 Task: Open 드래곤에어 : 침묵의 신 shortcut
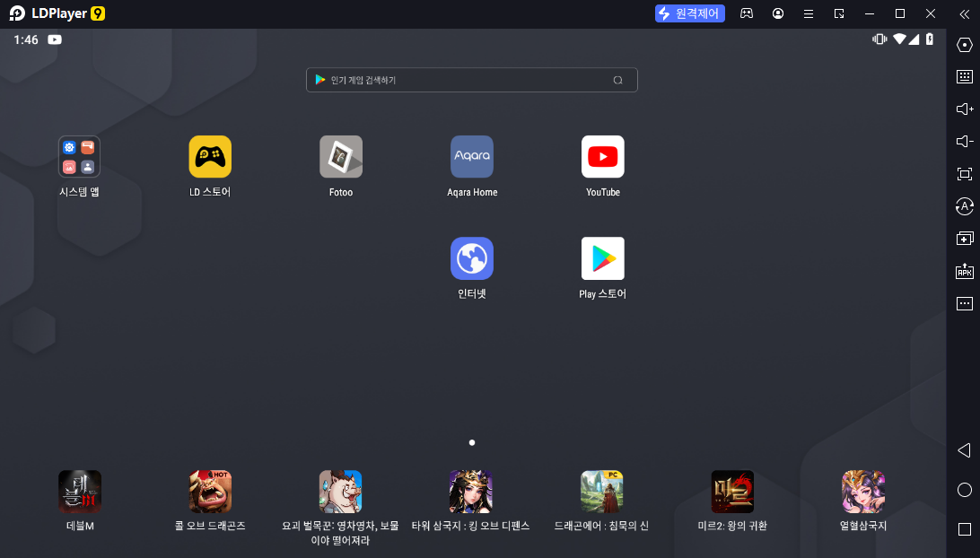click(601, 492)
